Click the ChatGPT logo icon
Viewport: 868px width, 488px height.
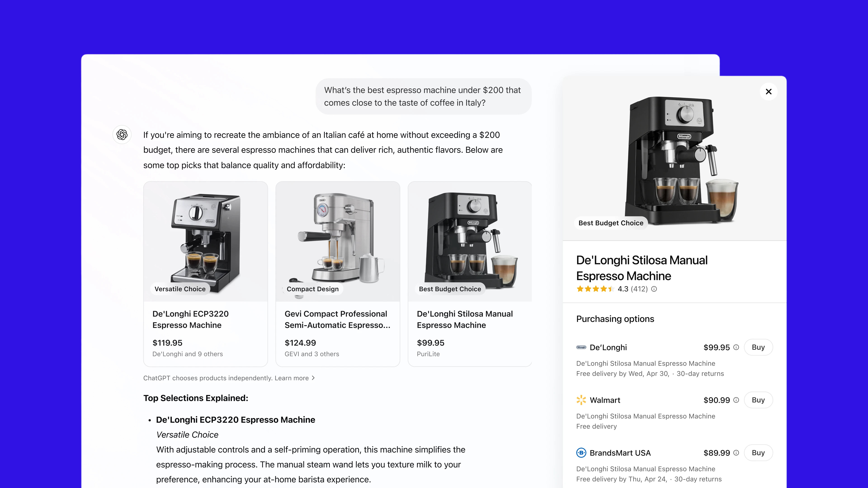tap(122, 135)
